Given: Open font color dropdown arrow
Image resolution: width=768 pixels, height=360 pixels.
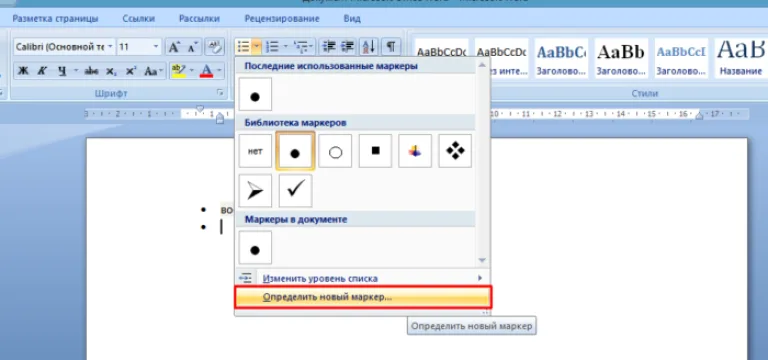Looking at the screenshot, I should pos(219,71).
